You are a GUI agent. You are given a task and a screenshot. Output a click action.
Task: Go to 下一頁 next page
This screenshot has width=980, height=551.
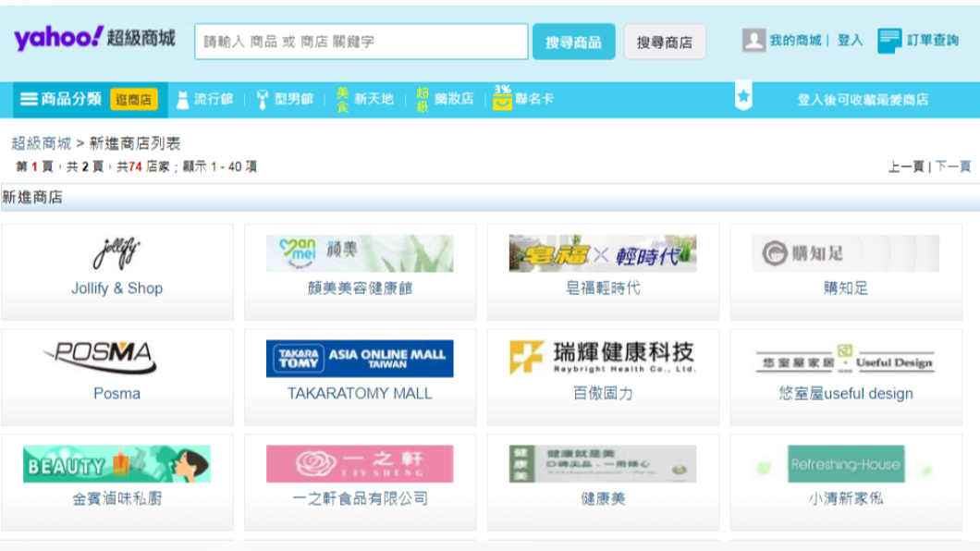point(953,166)
